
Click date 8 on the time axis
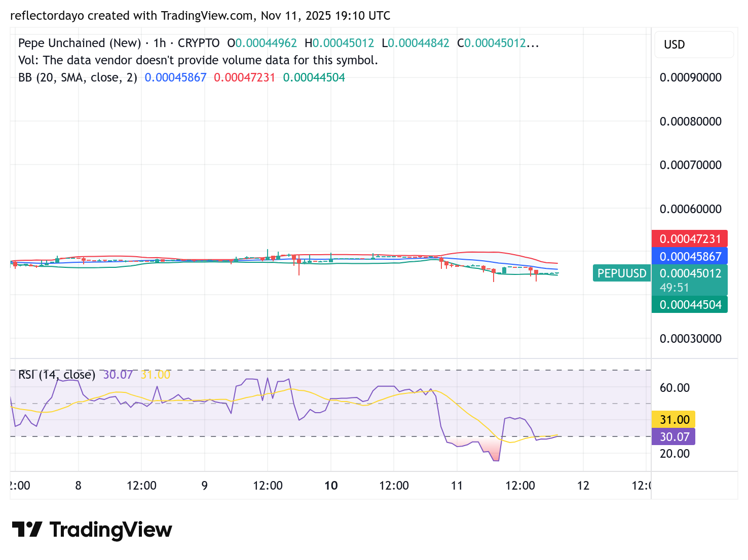(x=79, y=486)
